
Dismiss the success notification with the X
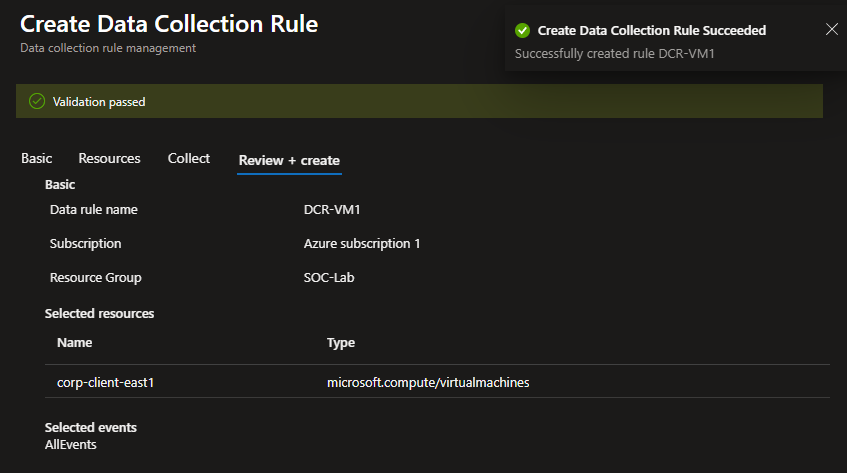coord(831,29)
